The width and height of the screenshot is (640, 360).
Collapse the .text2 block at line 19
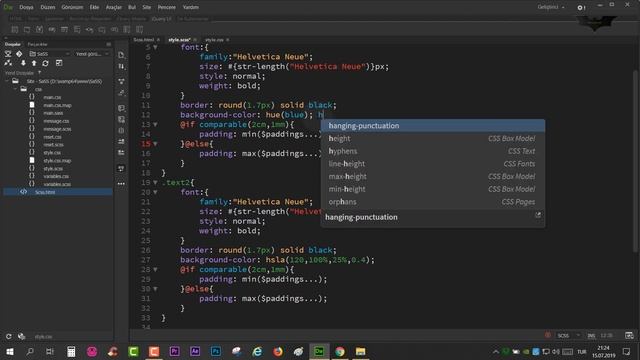(x=156, y=182)
